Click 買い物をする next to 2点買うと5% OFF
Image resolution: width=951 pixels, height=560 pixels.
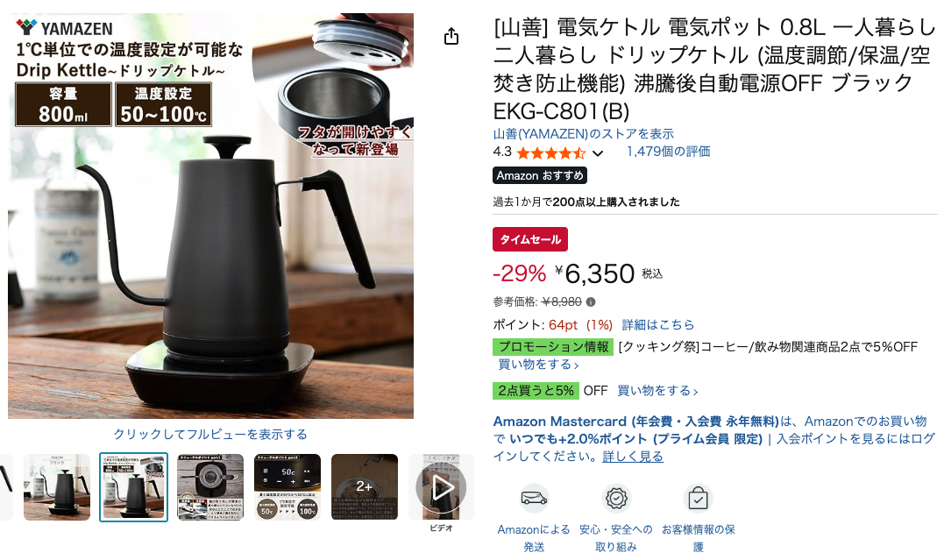click(x=657, y=391)
